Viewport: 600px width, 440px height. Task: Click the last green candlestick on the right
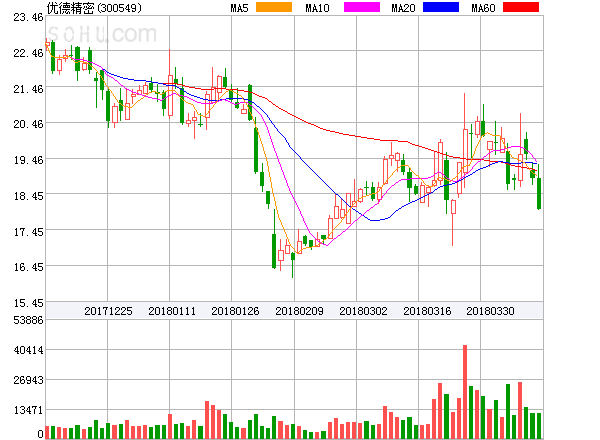tap(539, 187)
